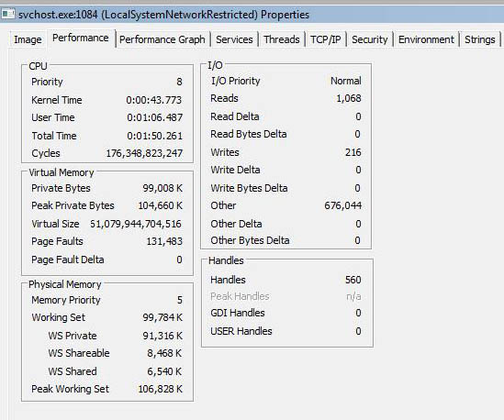Click the Other I/O count 676,044
Screen dimensions: 504x420
[343, 205]
